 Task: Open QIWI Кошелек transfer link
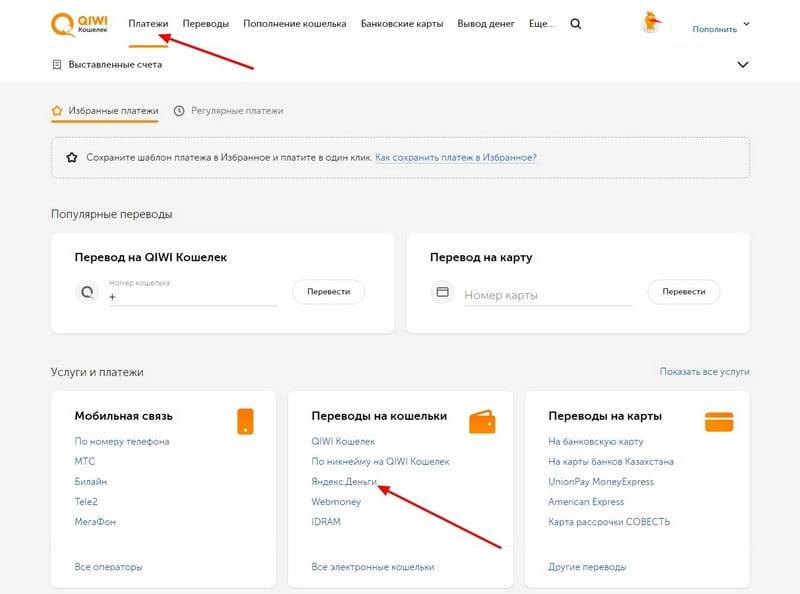click(343, 441)
